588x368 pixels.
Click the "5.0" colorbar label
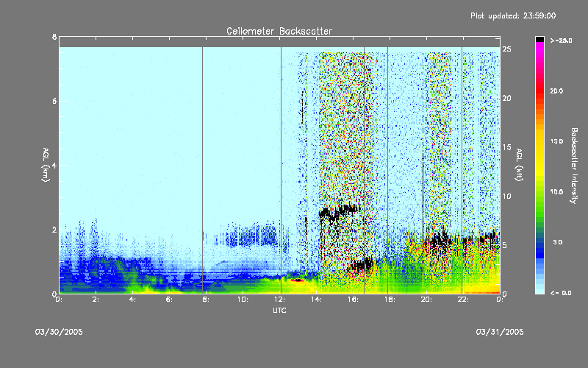pos(558,242)
